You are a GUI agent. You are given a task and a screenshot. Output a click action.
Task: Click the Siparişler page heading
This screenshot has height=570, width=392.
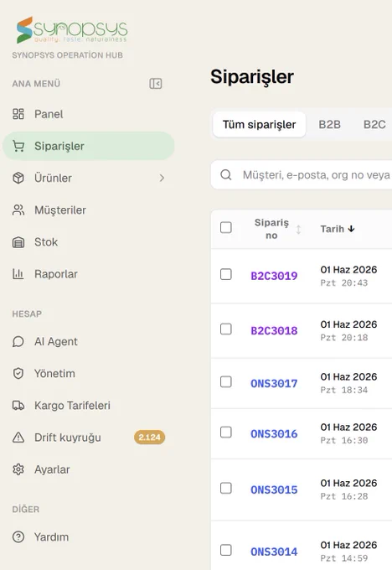point(252,77)
